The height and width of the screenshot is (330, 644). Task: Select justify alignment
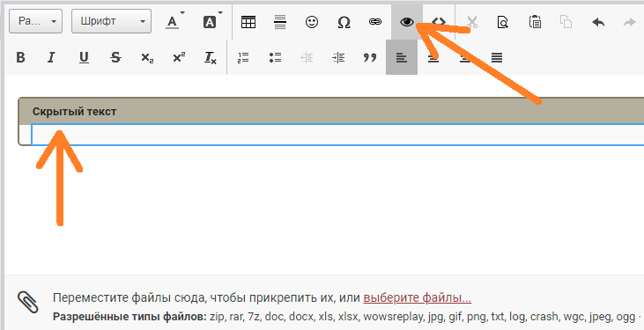click(497, 57)
